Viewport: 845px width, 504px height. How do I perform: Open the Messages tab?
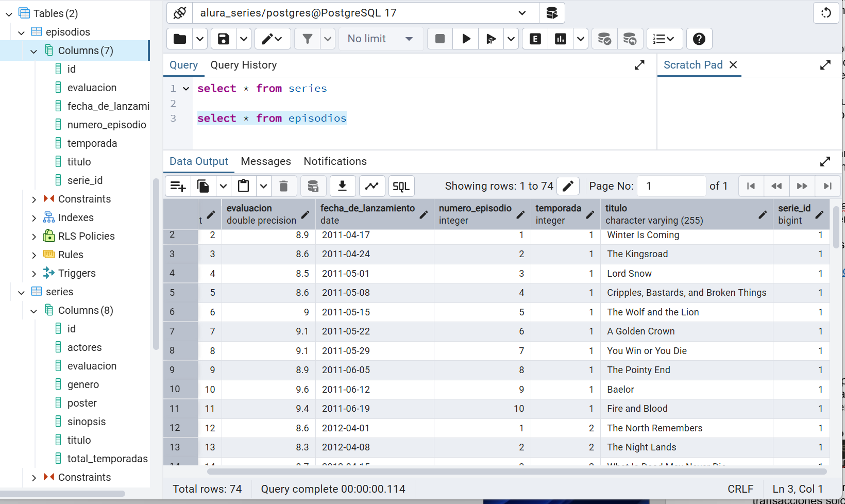click(x=266, y=161)
